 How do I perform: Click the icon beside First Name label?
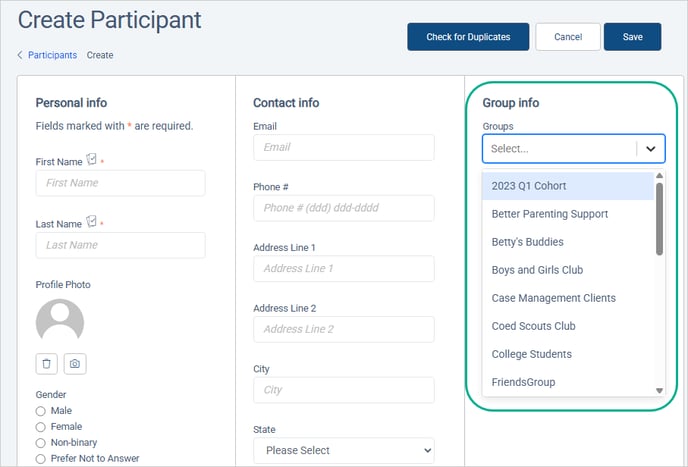pos(92,159)
